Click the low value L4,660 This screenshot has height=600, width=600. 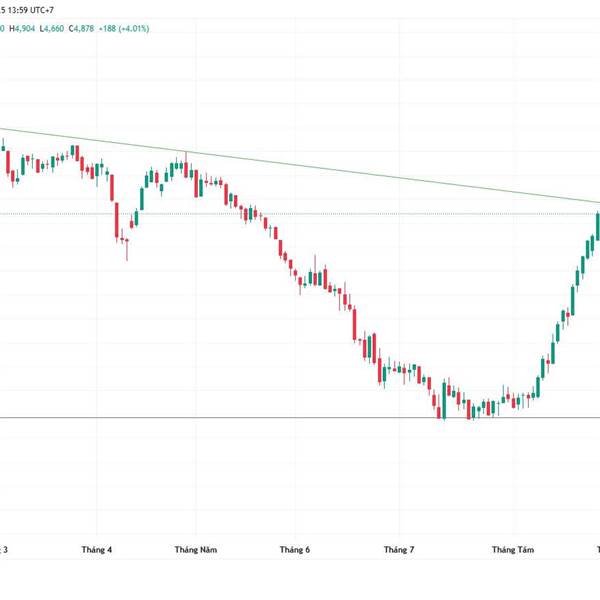[x=52, y=29]
